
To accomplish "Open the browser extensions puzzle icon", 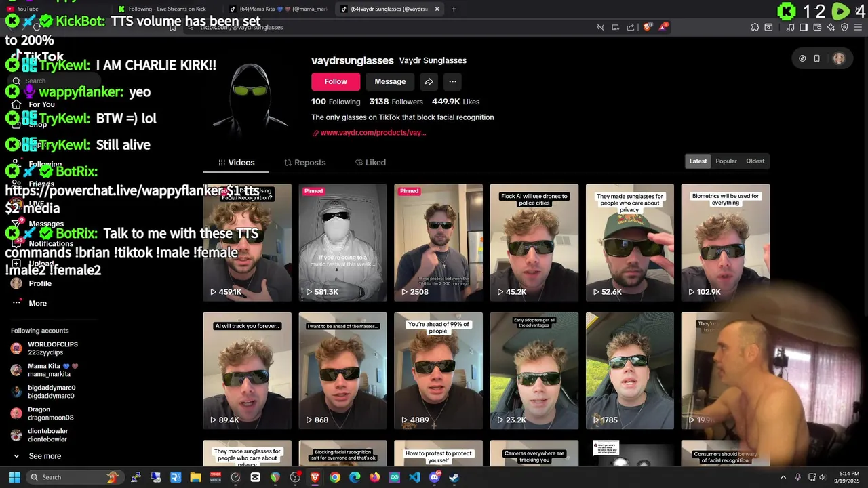I will click(755, 27).
